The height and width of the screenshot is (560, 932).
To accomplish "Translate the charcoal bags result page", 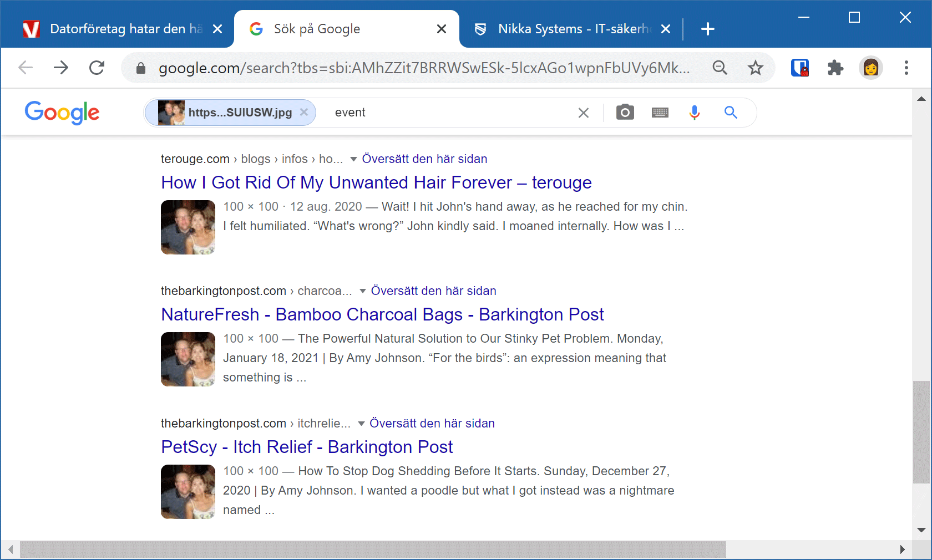I will point(433,291).
